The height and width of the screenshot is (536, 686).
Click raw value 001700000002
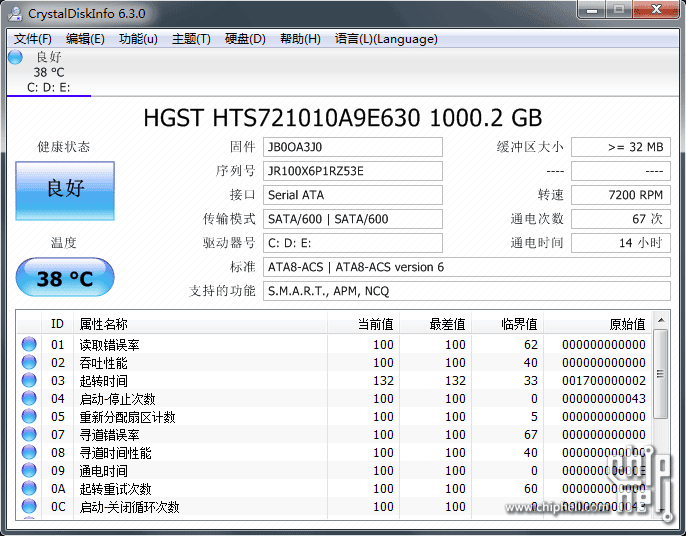point(604,381)
